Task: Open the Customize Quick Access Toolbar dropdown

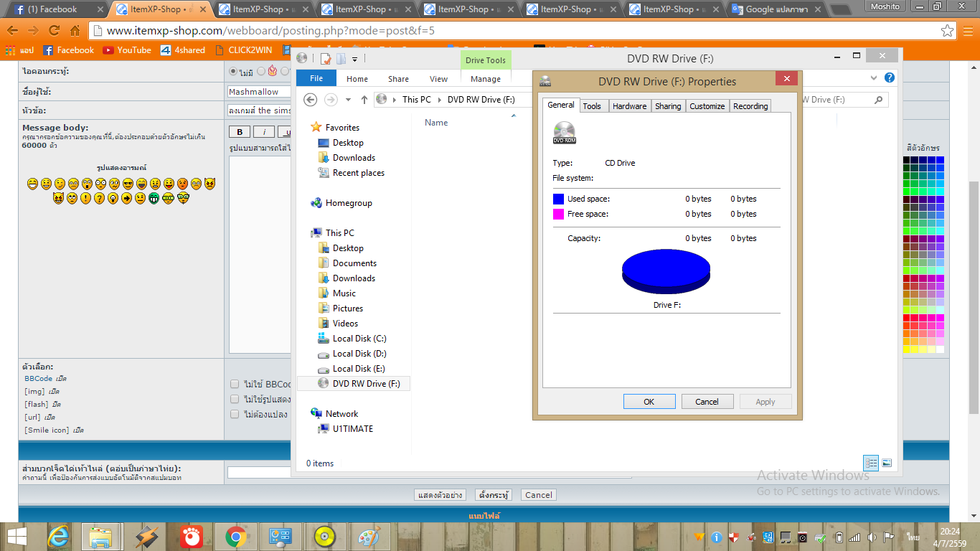Action: click(x=355, y=59)
